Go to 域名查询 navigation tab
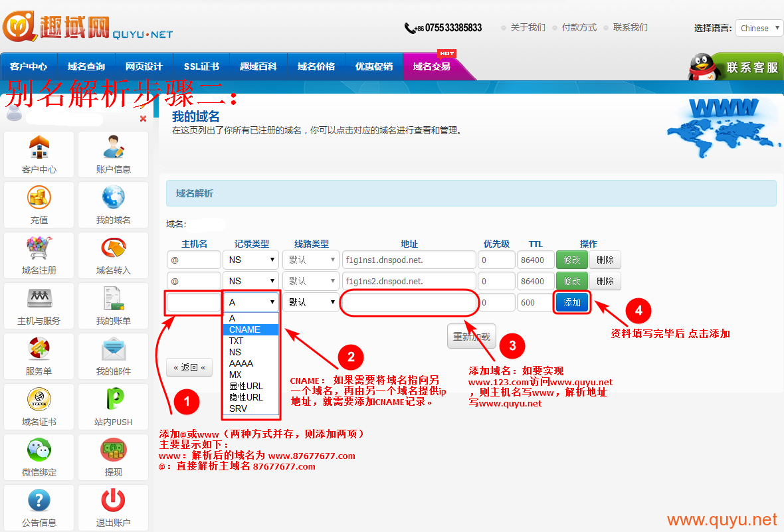This screenshot has width=784, height=532. (x=86, y=66)
